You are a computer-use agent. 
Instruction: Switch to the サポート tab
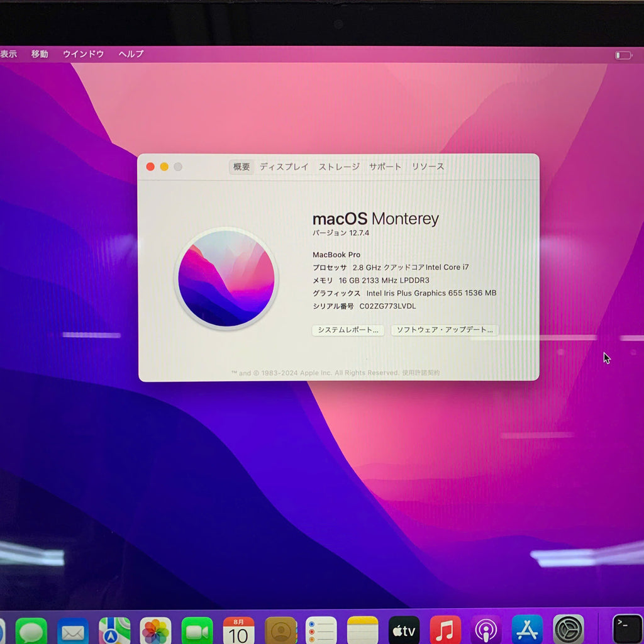click(x=386, y=167)
